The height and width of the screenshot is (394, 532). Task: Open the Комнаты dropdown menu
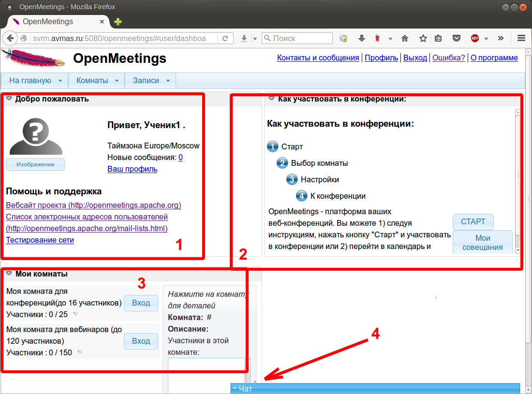[x=97, y=81]
